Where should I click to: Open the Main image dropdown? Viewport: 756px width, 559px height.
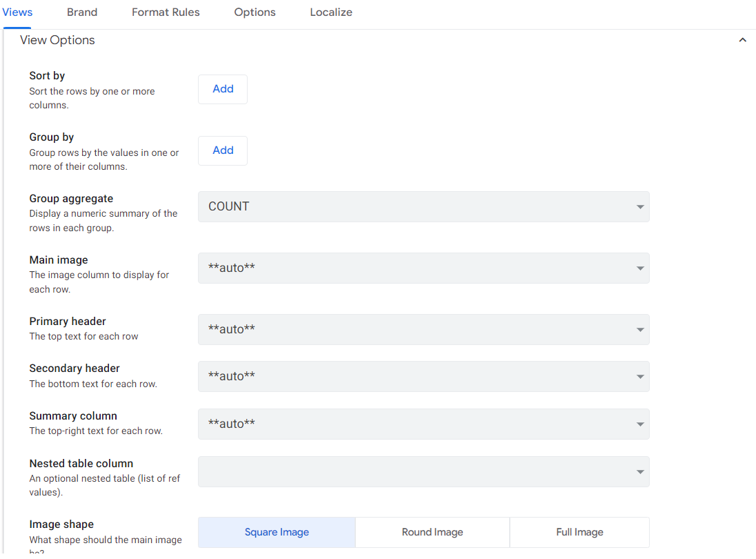[x=423, y=268]
